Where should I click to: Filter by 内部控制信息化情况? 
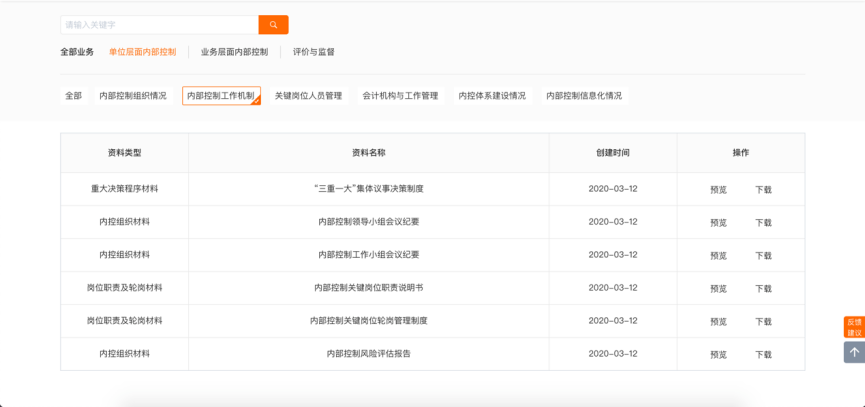point(584,96)
